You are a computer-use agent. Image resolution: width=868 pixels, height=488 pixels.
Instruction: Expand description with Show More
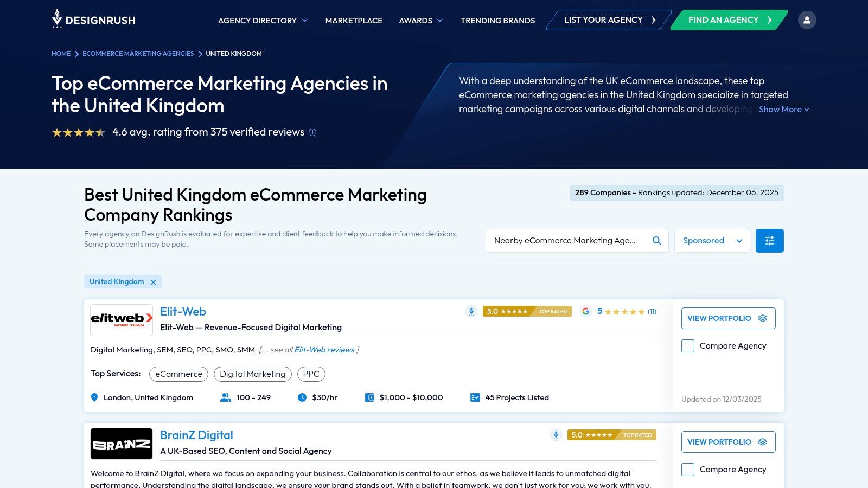click(783, 110)
